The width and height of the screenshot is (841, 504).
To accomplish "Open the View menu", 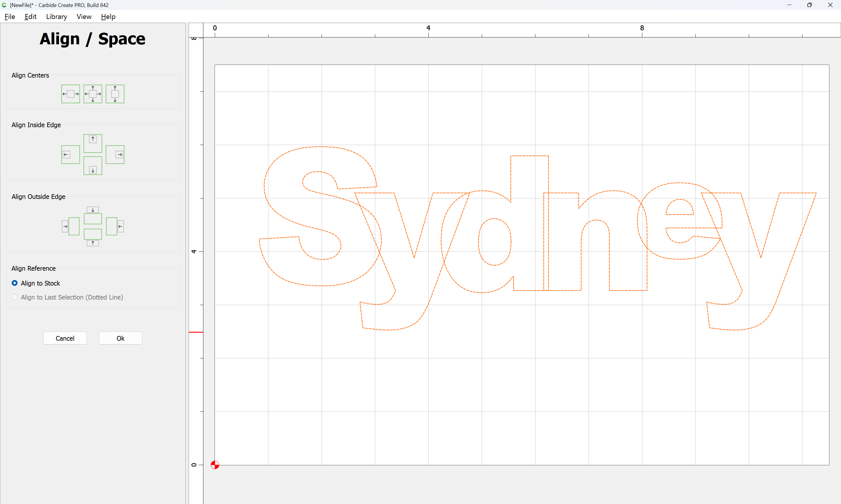I will [x=84, y=17].
